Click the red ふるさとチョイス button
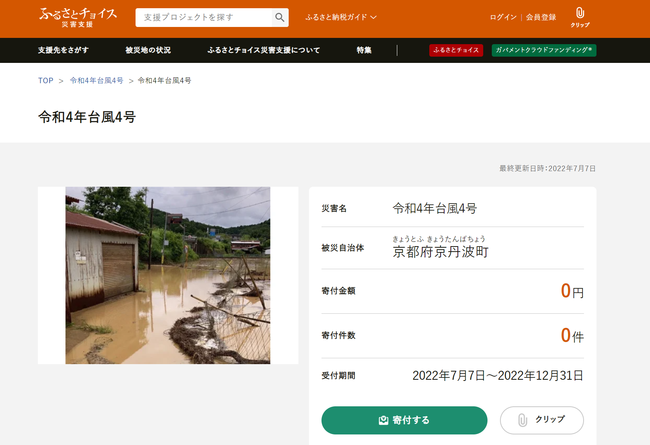The image size is (650, 445). pos(456,50)
